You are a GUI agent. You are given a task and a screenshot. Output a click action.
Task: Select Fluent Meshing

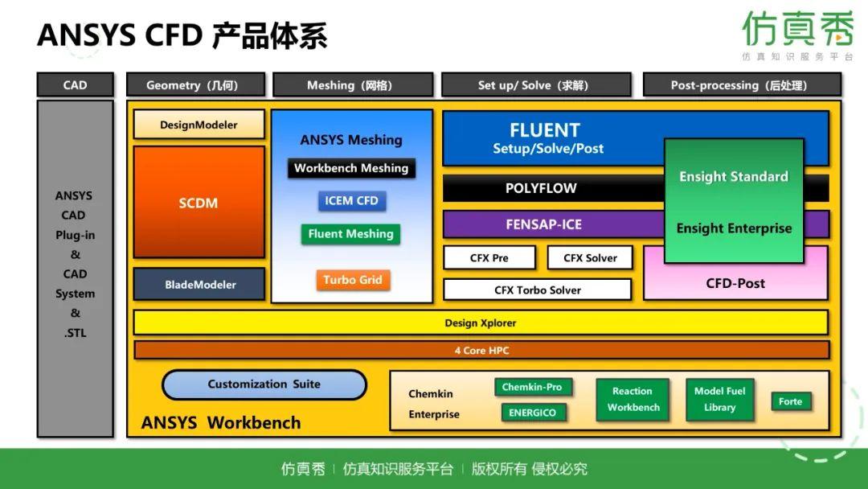coord(351,234)
